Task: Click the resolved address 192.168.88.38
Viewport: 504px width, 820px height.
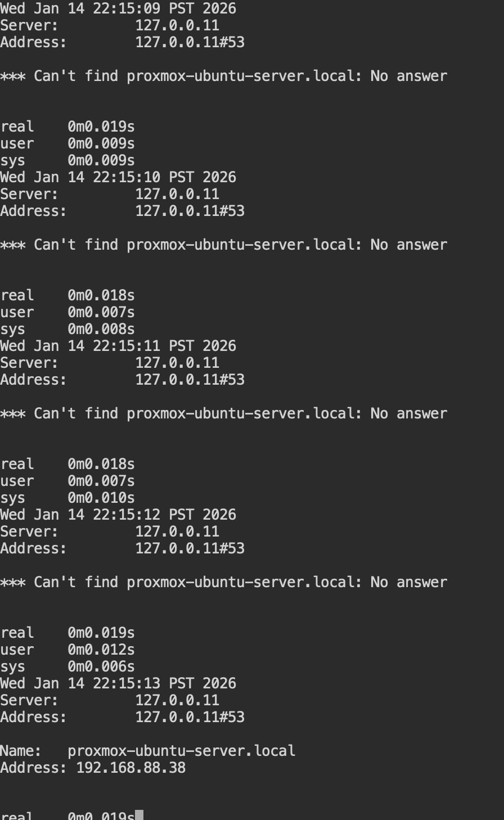Action: pyautogui.click(x=130, y=768)
